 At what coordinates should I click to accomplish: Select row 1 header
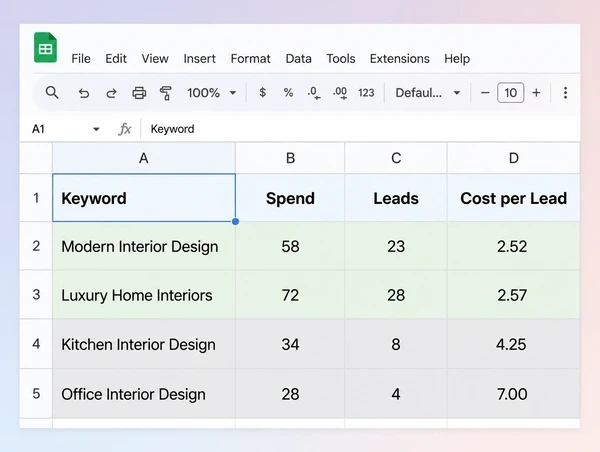36,198
